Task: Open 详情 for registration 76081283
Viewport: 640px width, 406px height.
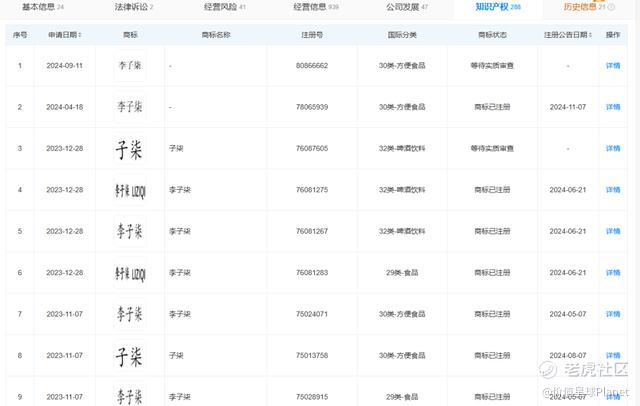Action: pyautogui.click(x=613, y=273)
